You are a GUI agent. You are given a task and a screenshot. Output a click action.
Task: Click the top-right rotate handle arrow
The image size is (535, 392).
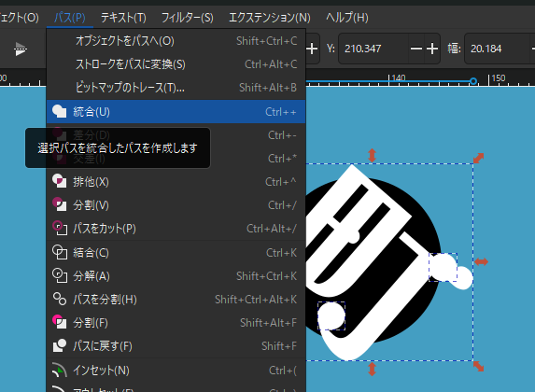[478, 158]
